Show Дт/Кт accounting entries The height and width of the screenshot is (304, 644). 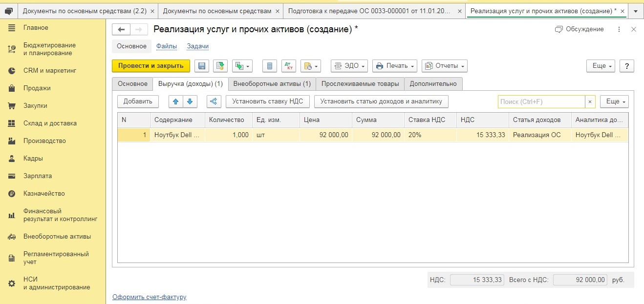289,66
